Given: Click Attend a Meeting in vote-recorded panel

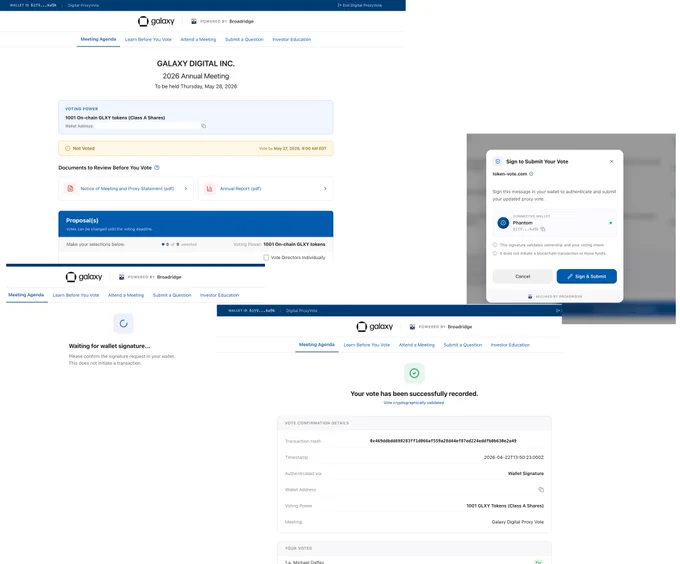Looking at the screenshot, I should (x=417, y=345).
